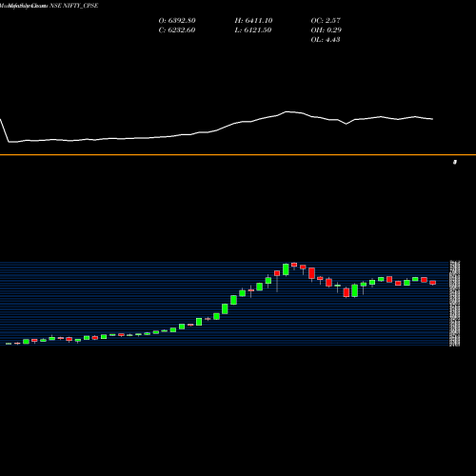Select the low value L: 6121.50
This screenshot has width=476, height=476.
coord(253,30)
